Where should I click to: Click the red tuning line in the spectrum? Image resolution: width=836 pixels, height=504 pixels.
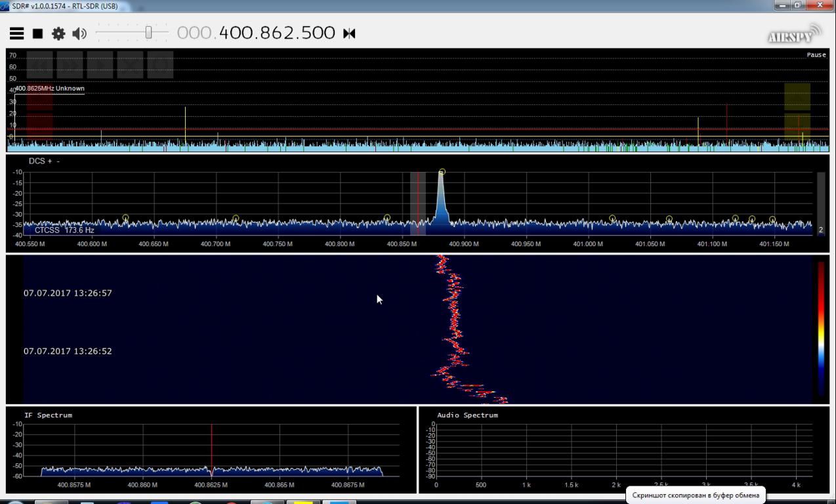pyautogui.click(x=417, y=203)
